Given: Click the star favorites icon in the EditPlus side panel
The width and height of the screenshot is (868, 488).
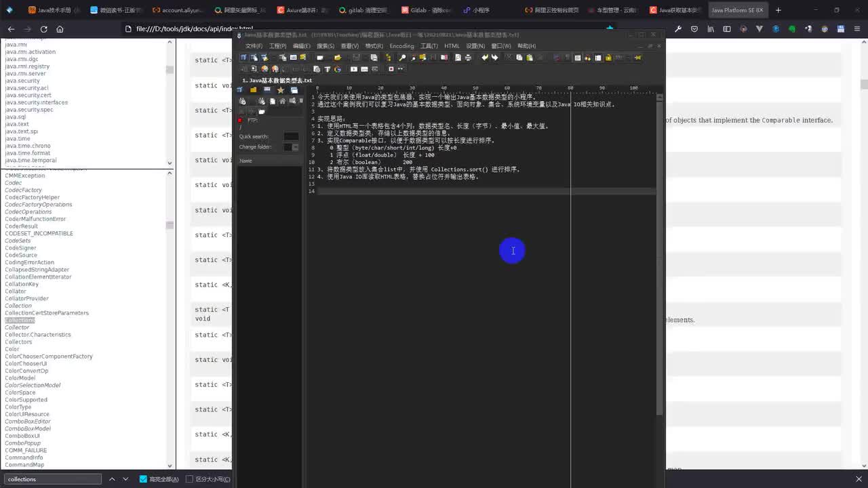Looking at the screenshot, I should coord(281,90).
